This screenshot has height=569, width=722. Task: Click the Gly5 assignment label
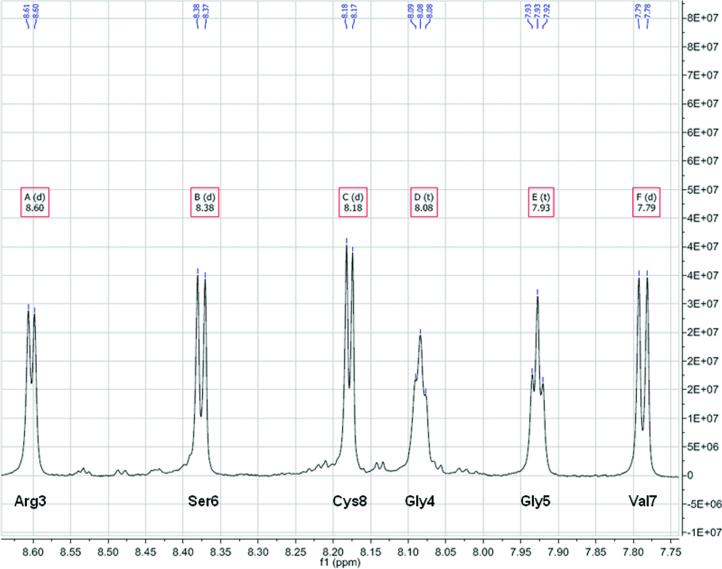pos(539,499)
